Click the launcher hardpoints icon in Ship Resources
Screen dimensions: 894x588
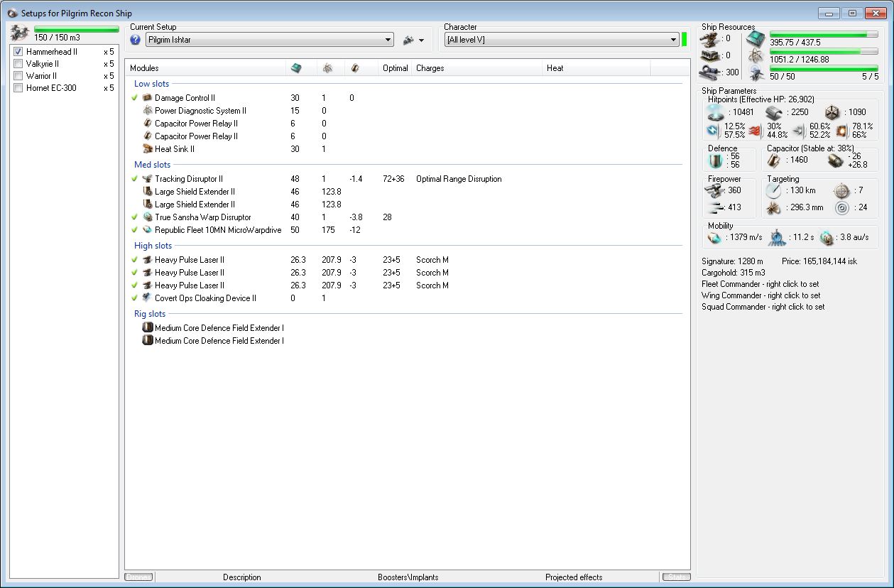click(x=709, y=55)
